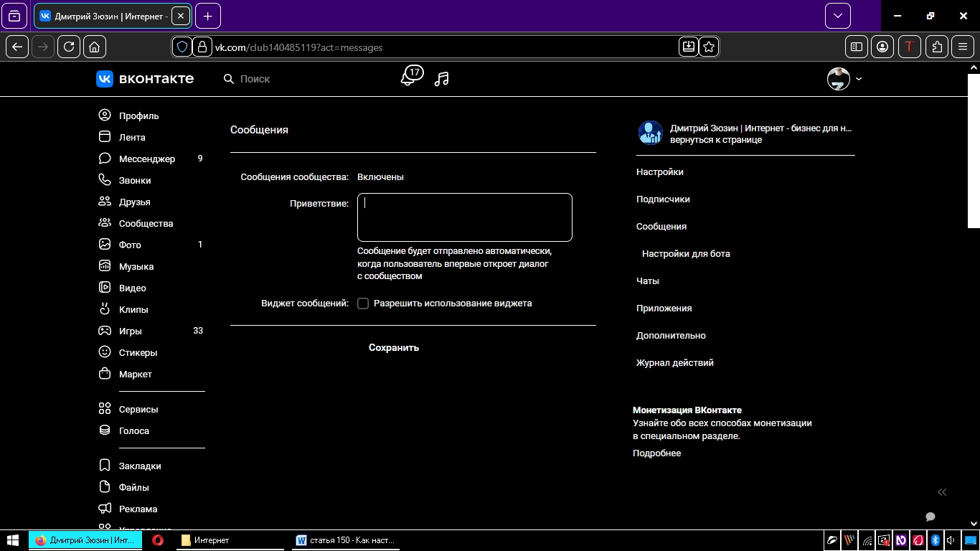The width and height of the screenshot is (980, 551).
Task: Open the browser tab list dropdown
Action: pyautogui.click(x=837, y=16)
